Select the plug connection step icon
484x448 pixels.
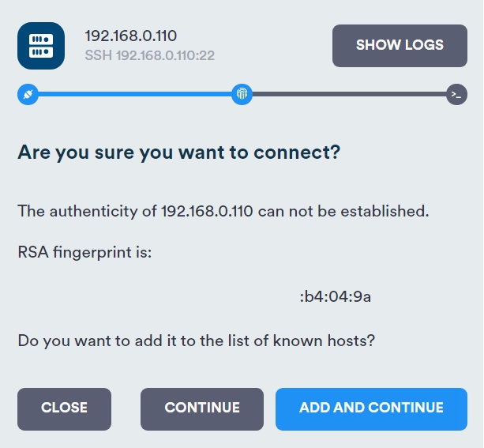(28, 95)
